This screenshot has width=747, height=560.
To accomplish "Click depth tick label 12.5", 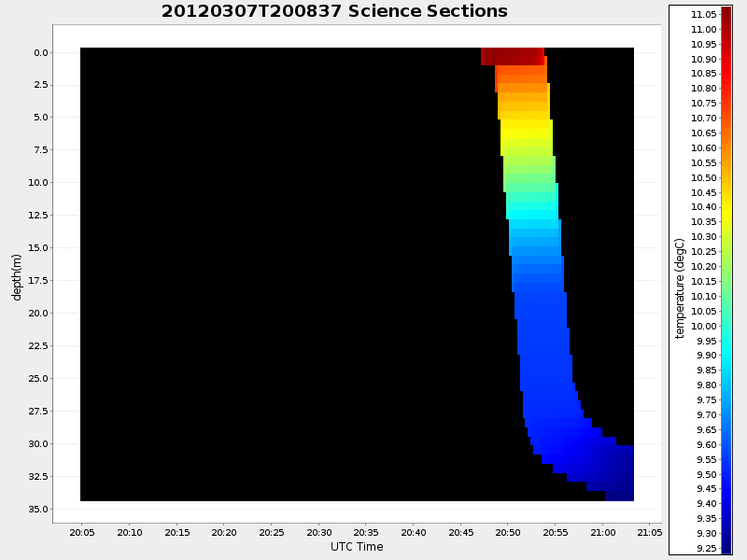I will click(38, 216).
